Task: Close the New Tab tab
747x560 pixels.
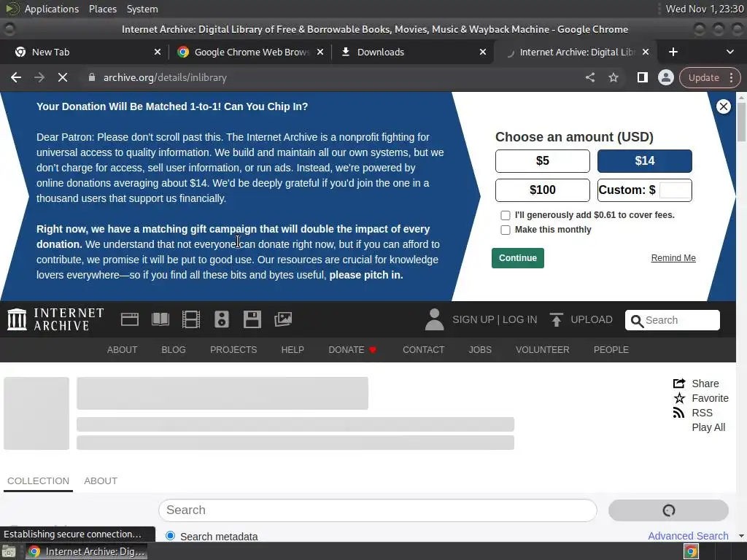Action: click(158, 52)
